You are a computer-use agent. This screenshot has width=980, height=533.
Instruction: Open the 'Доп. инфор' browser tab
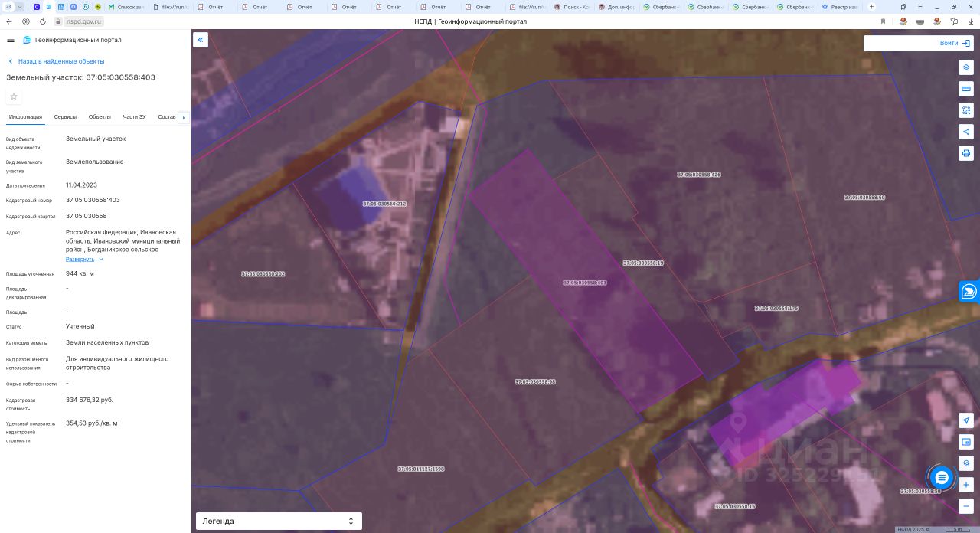point(616,7)
